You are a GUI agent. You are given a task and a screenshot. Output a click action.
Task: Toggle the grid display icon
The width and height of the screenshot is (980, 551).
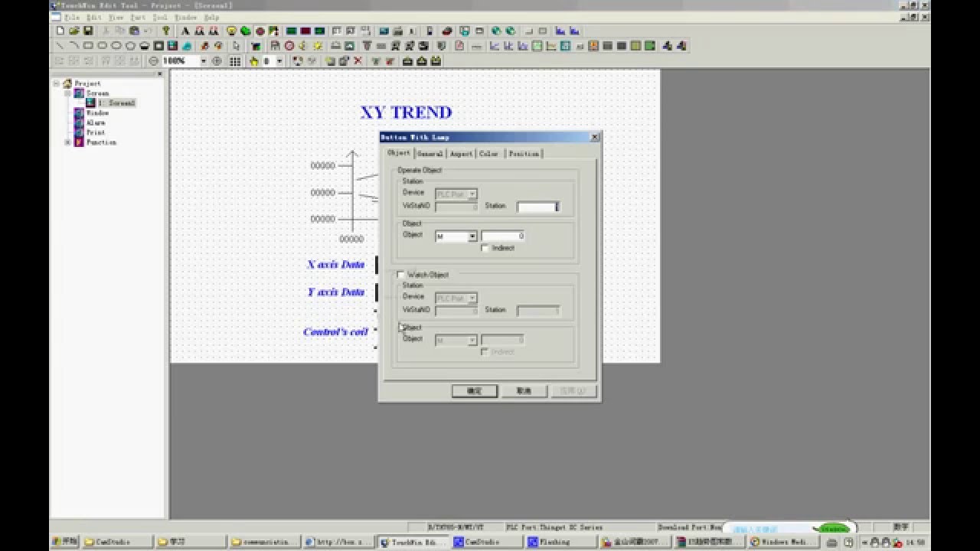[235, 61]
